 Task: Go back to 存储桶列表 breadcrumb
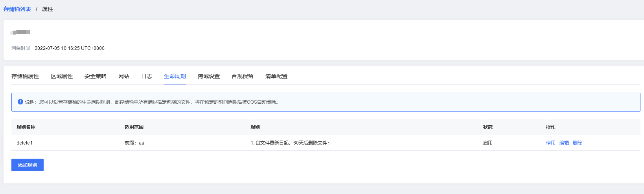(17, 9)
